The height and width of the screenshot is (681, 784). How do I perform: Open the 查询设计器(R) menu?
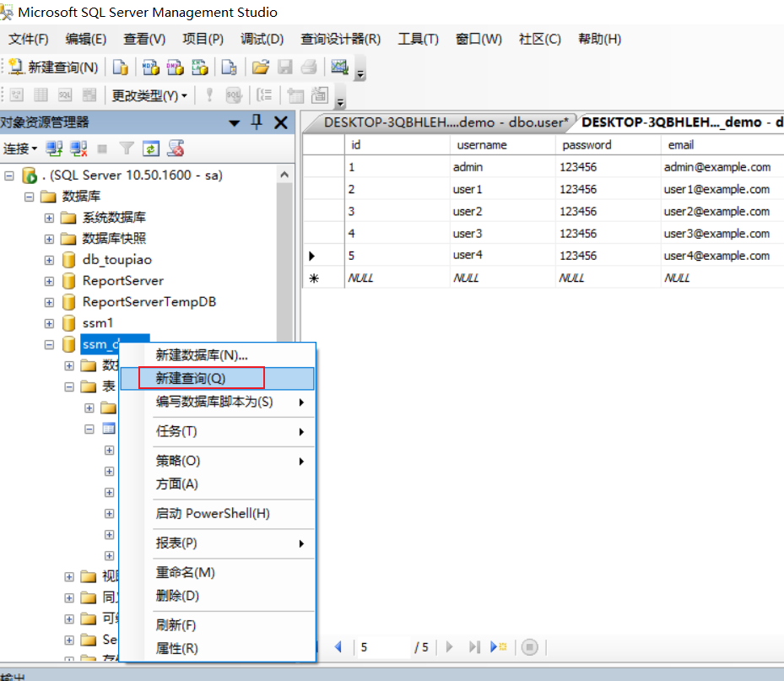(340, 39)
